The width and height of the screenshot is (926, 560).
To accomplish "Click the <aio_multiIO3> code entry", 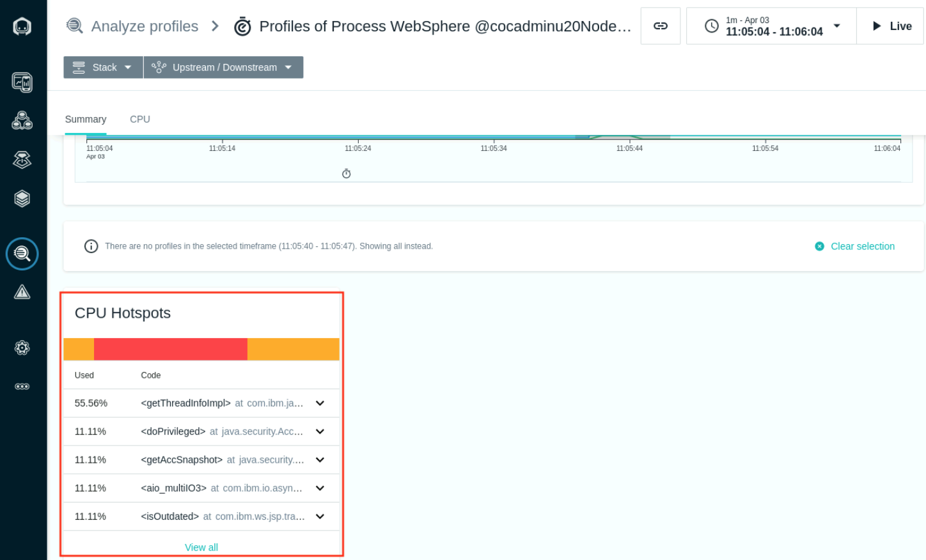I will point(174,488).
